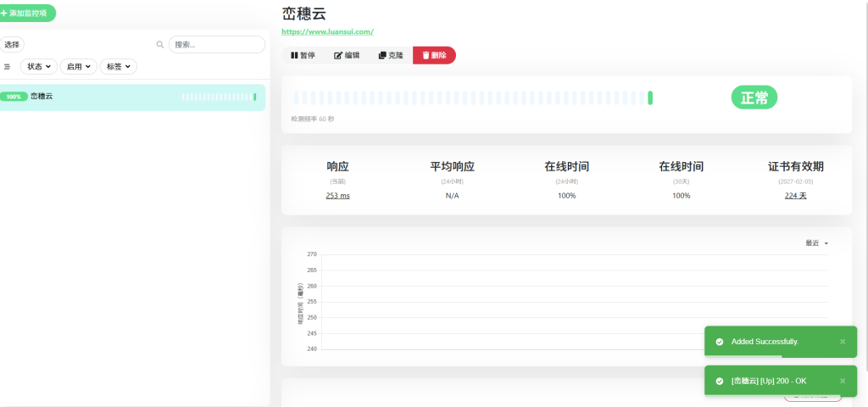Screen dimensions: 868x407
Task: Click the checkmark icon in Added Successfully toast
Action: [720, 342]
